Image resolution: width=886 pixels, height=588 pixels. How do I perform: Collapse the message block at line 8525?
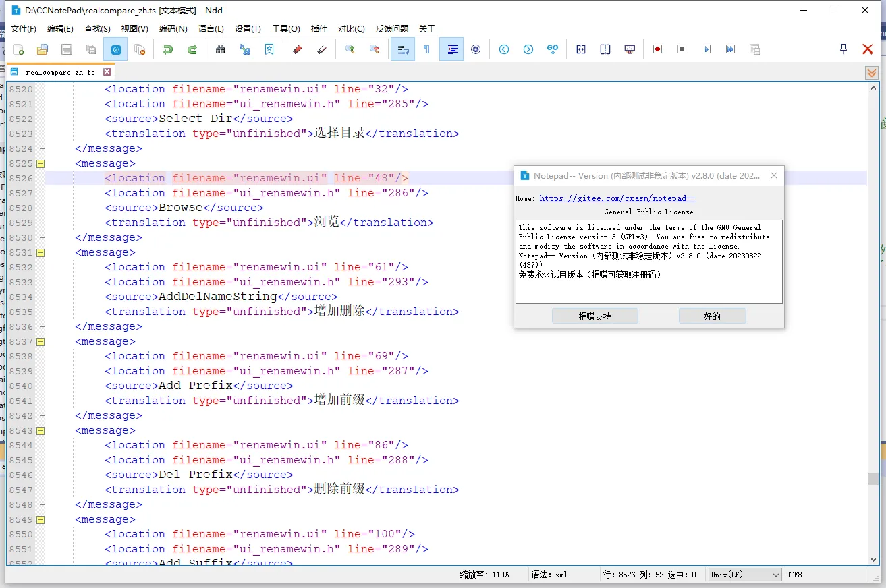(39, 163)
